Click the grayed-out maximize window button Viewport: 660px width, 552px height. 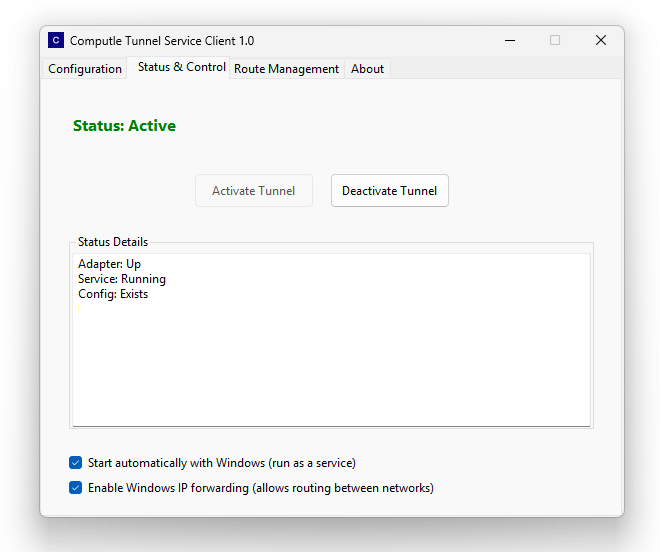tap(555, 41)
